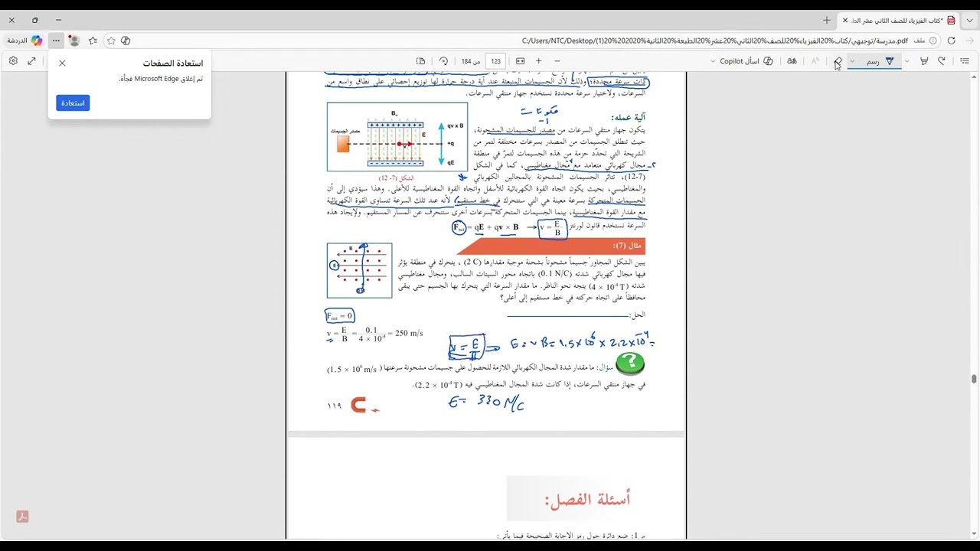
Task: Zoom in with the plus icon
Action: click(539, 61)
